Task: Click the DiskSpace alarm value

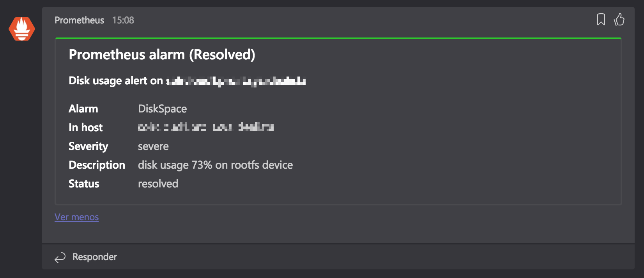Action: [x=162, y=109]
